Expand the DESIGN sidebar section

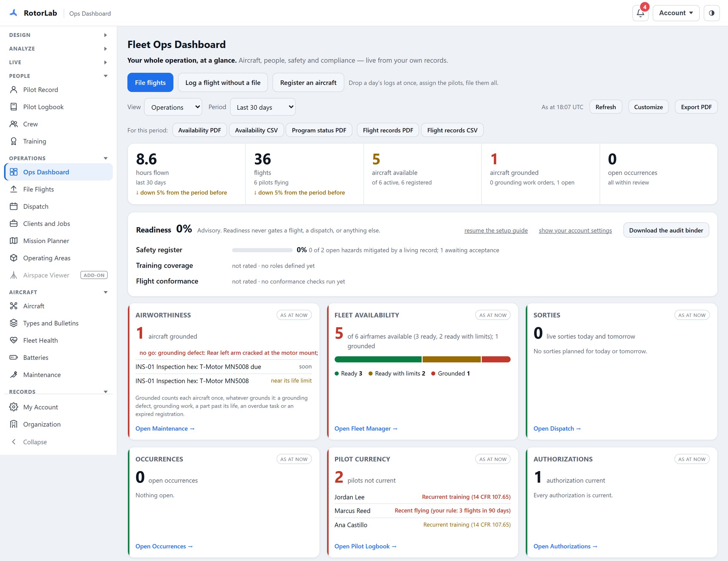(x=58, y=35)
